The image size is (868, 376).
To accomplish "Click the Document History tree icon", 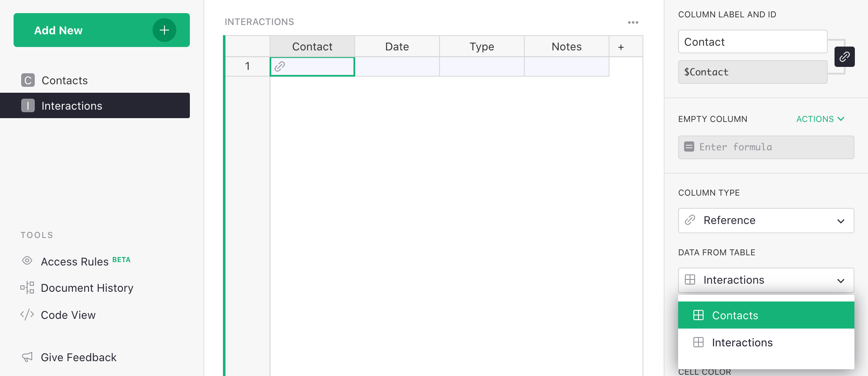I will [27, 288].
